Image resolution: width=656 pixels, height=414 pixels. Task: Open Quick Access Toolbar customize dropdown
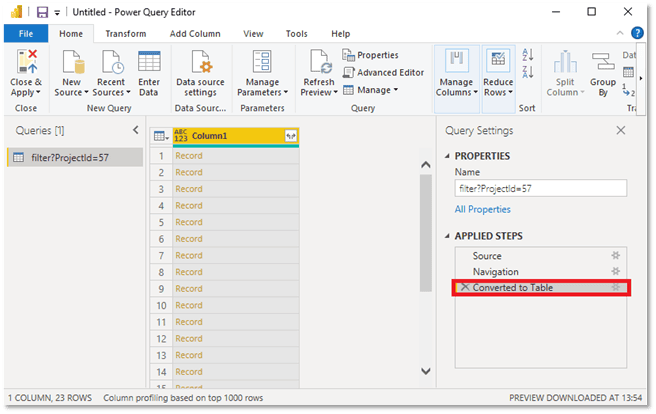[x=57, y=13]
